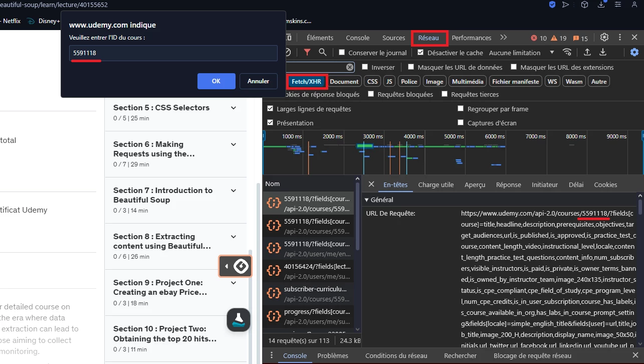Open Réponse tab
Viewport: 644px width, 364px height.
click(509, 185)
